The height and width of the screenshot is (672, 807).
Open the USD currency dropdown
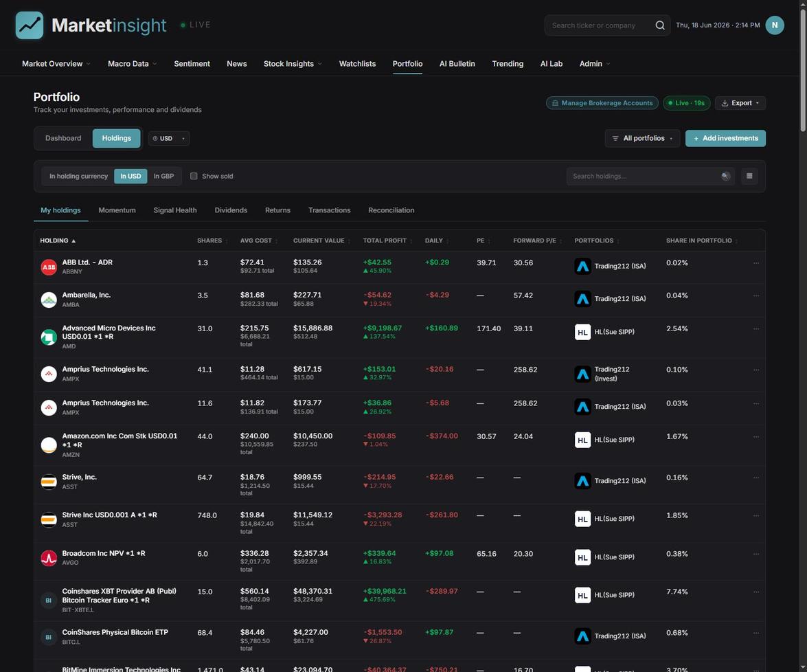pos(169,139)
